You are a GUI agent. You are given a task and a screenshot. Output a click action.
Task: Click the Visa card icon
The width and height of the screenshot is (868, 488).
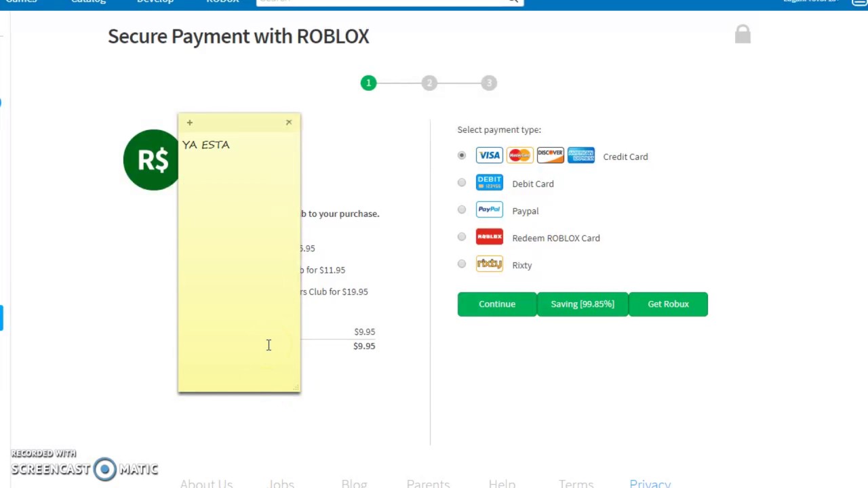point(489,155)
